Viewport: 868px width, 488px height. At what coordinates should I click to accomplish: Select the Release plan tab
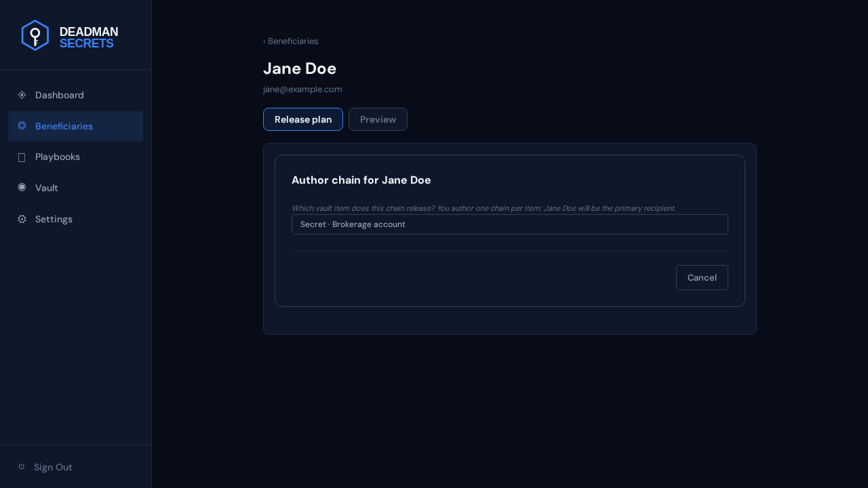(303, 119)
